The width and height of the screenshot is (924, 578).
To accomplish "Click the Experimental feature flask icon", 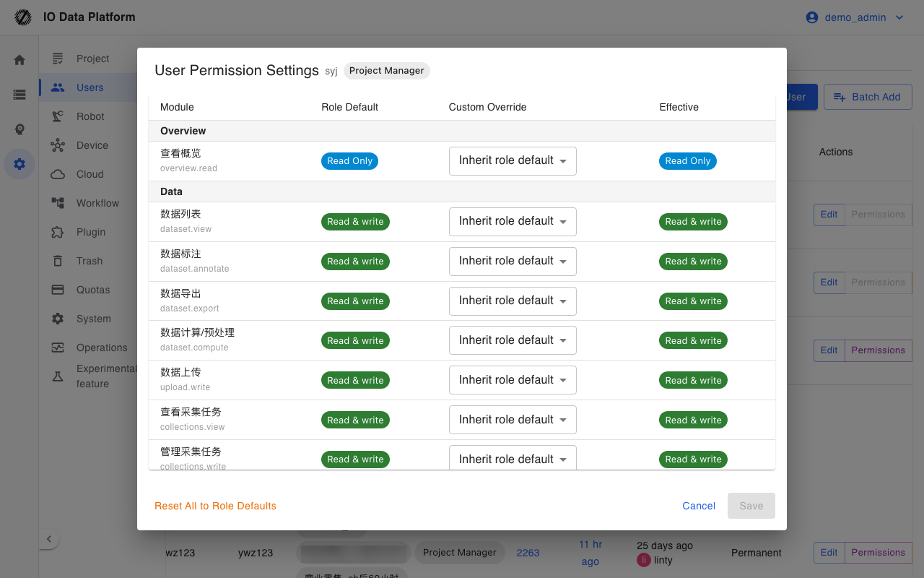I will pos(58,376).
